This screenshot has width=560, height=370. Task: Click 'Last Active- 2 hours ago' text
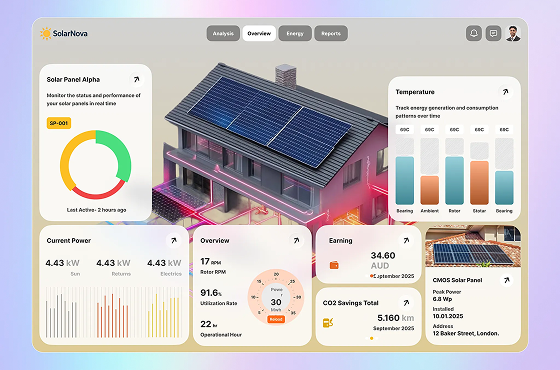click(96, 210)
